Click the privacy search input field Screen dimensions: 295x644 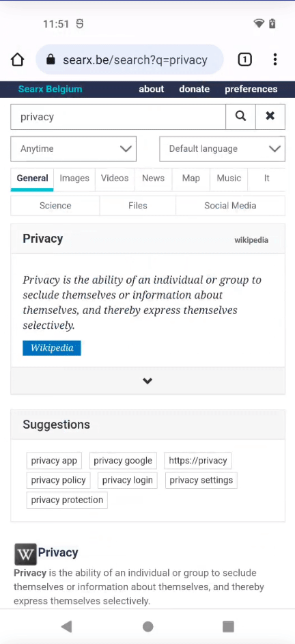[x=118, y=117]
